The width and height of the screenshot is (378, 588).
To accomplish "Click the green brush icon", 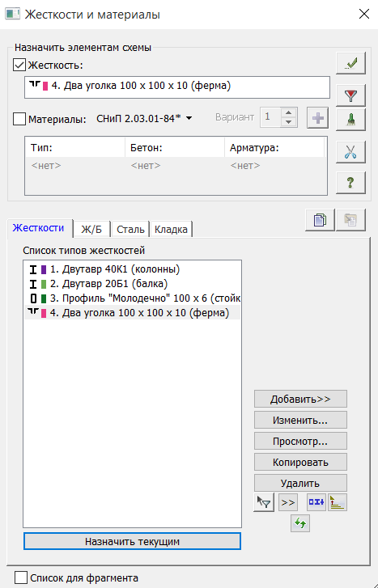I will pos(350,120).
